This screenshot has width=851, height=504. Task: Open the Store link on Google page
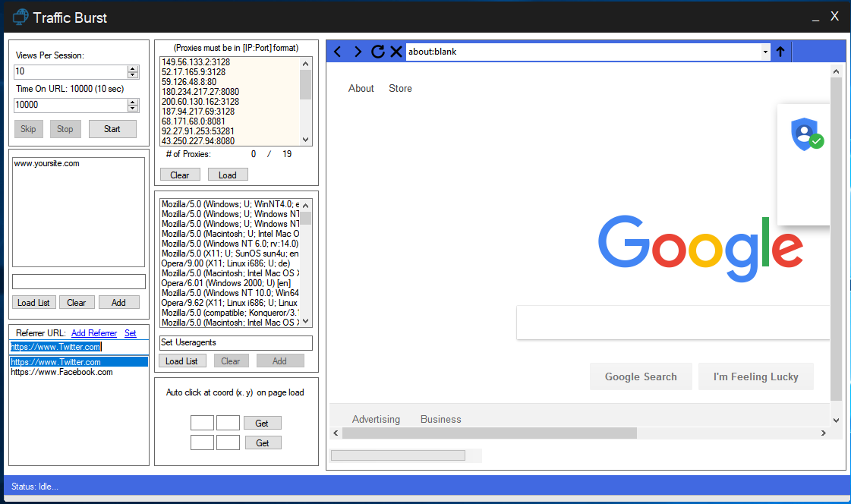(x=400, y=88)
